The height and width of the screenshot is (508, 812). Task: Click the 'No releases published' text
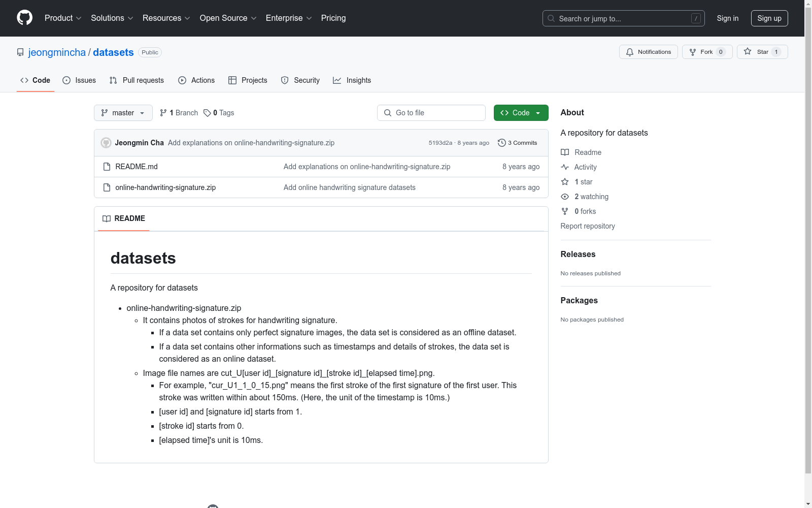click(591, 273)
